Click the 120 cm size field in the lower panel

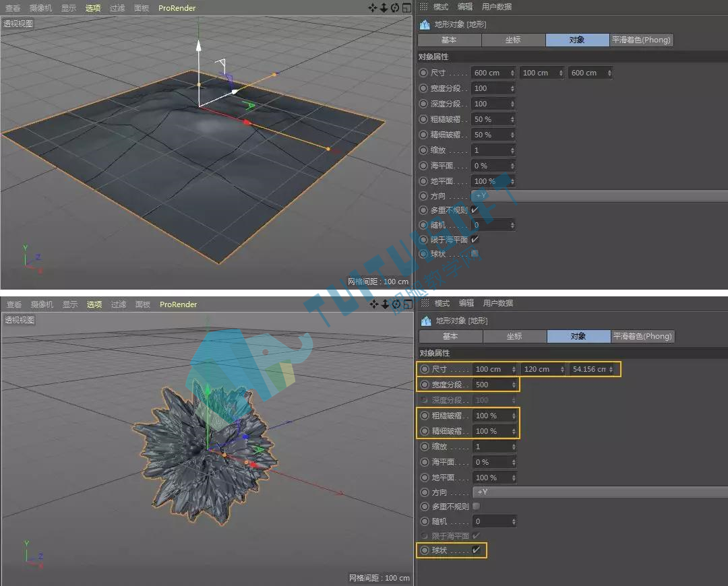(x=543, y=369)
